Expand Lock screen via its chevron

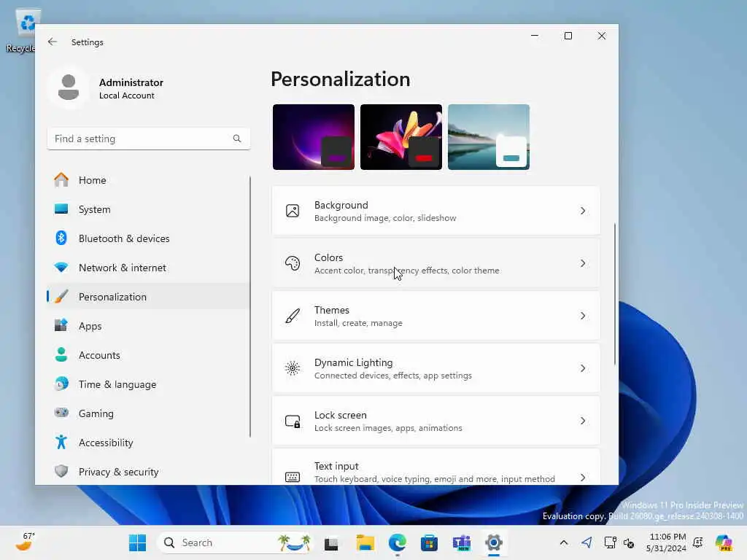(x=583, y=421)
